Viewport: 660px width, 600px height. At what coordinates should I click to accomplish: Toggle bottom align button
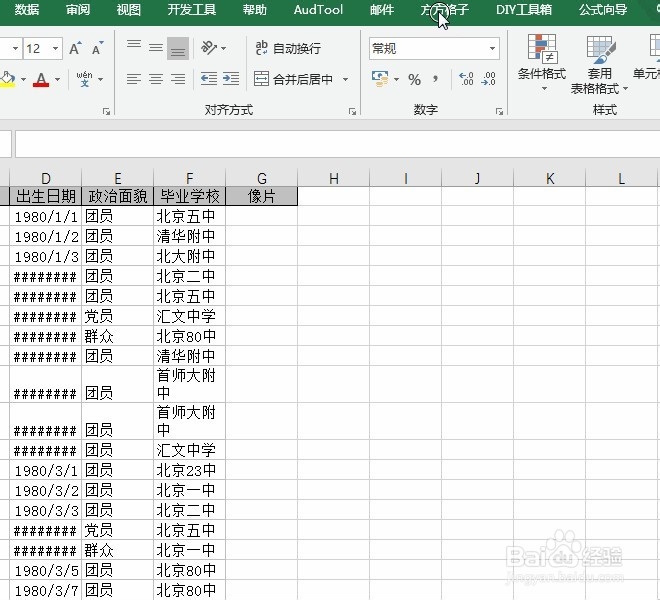pos(178,48)
